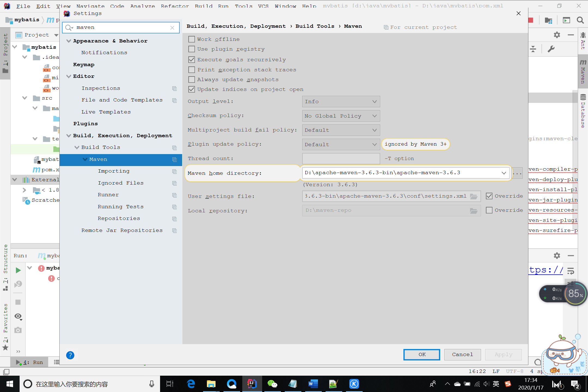Viewport: 588px width, 392px height.
Task: Rerun the Maven build with green play
Action: click(18, 270)
